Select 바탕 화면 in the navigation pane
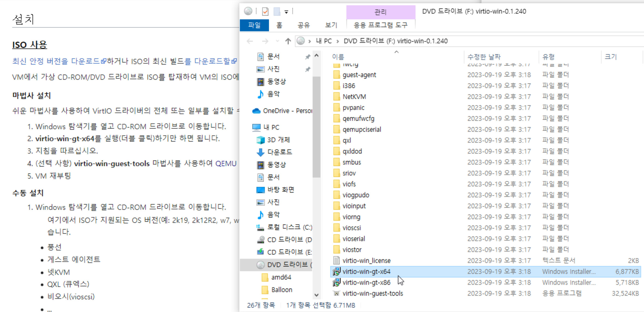644x312 pixels. click(275, 190)
